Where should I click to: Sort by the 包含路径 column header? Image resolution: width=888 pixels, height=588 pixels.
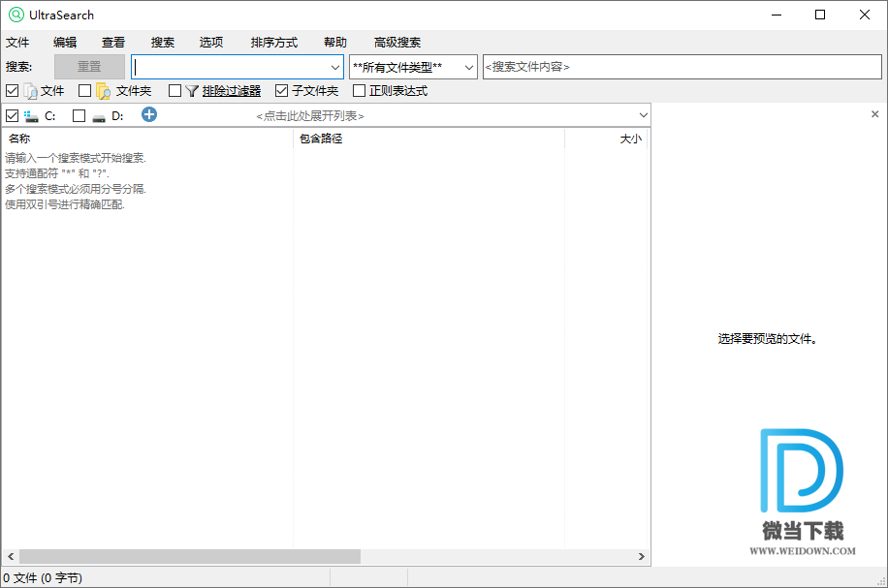428,139
